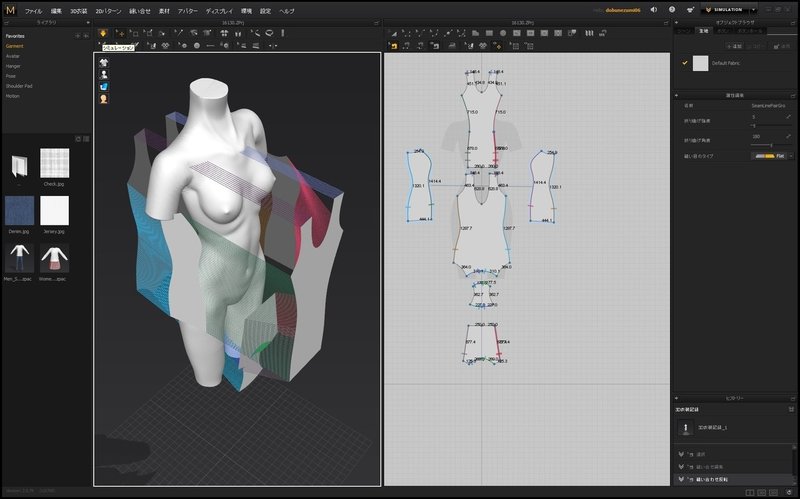Open the ファイル menu

click(x=33, y=10)
